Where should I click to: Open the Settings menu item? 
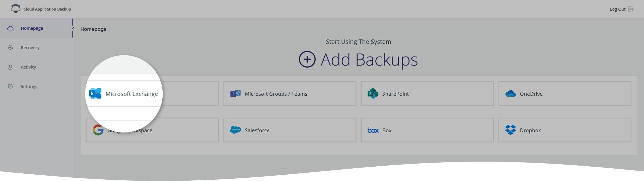(36, 86)
